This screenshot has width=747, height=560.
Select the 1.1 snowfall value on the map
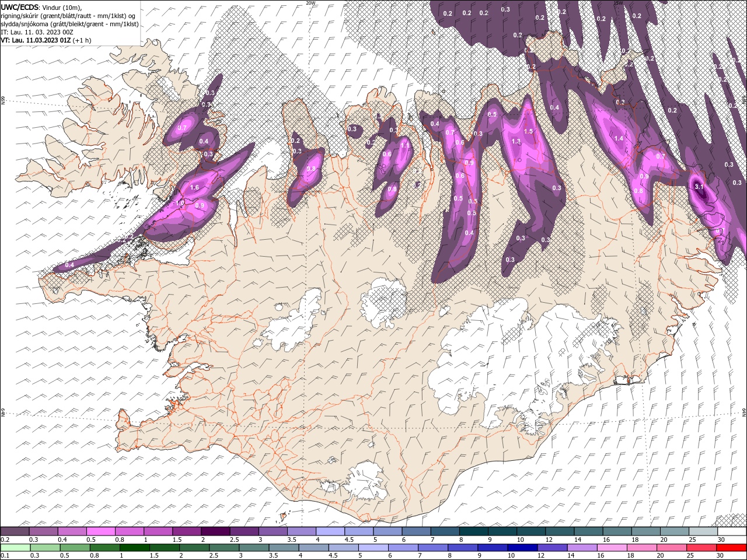(x=404, y=145)
